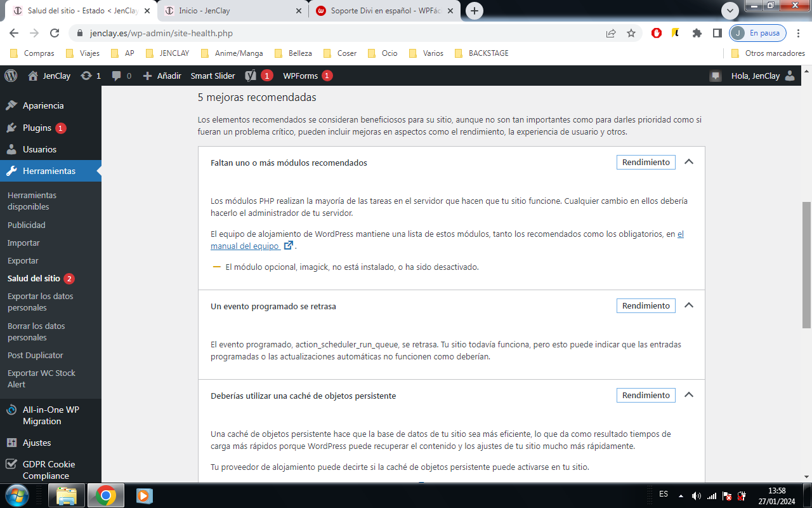
Task: Open Windows Start button
Action: [x=17, y=495]
